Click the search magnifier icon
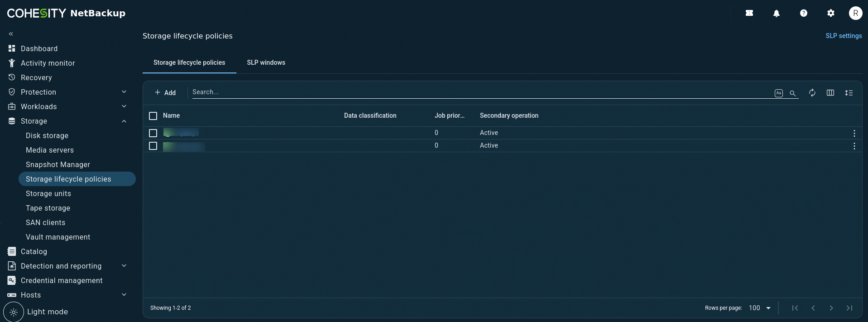The image size is (868, 322). click(x=793, y=93)
